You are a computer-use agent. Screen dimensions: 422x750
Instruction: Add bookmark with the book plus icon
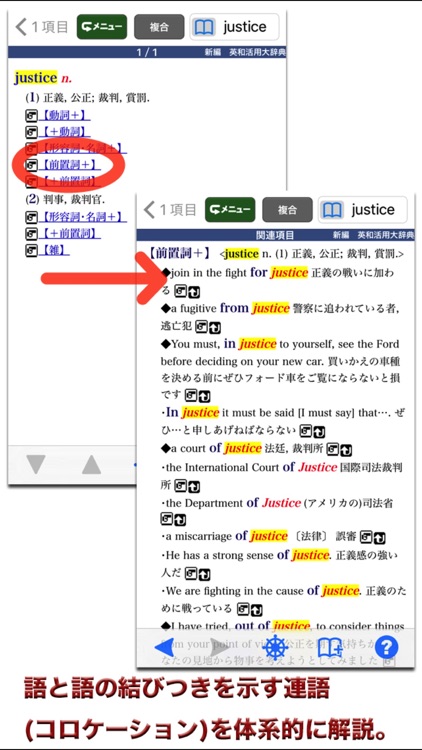tap(331, 648)
